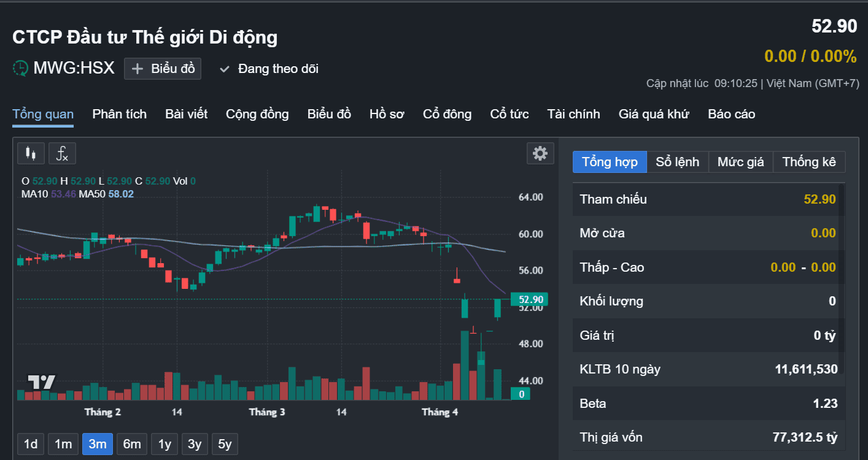Image resolution: width=868 pixels, height=460 pixels.
Task: Click the MA50 value 58.02 legend
Action: click(121, 194)
